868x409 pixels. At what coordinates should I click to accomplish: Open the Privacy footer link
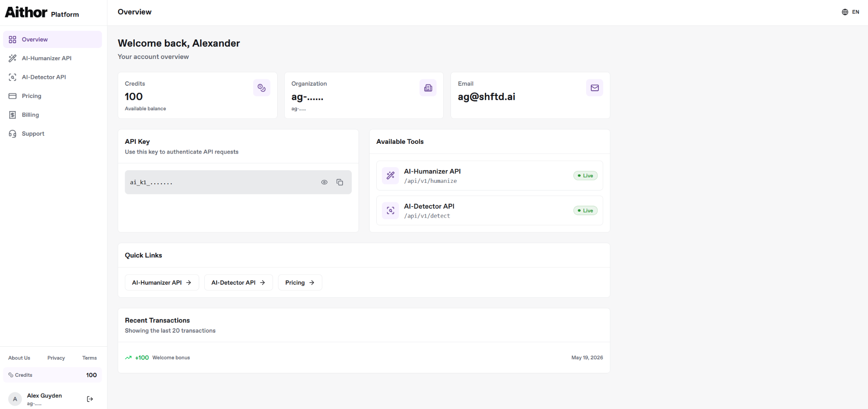pos(56,358)
